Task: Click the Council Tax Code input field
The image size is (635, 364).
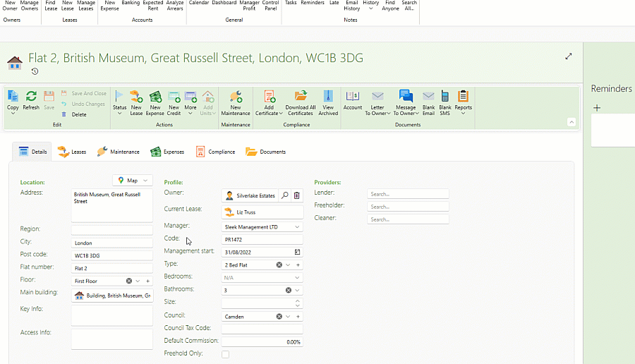Action: (x=262, y=329)
